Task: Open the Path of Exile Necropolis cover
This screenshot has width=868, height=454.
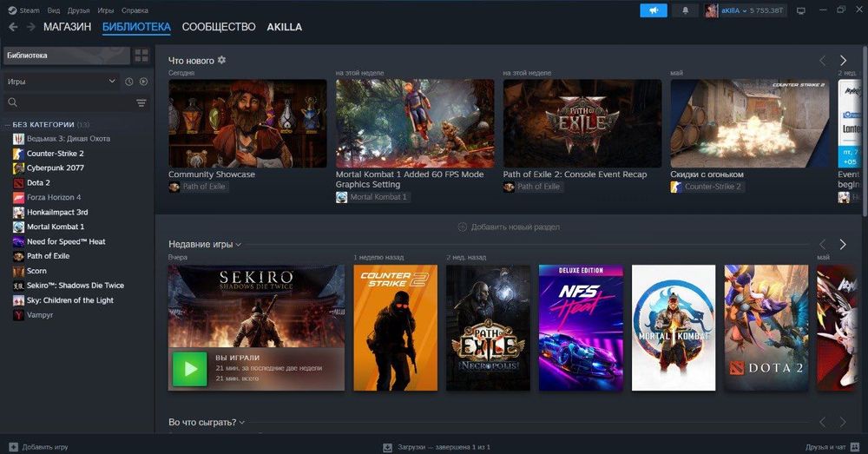Action: [488, 328]
